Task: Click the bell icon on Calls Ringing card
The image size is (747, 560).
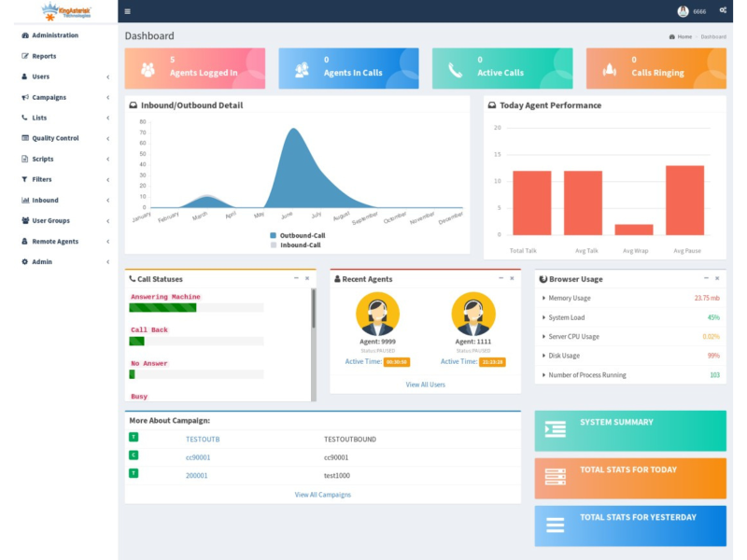Action: click(609, 69)
